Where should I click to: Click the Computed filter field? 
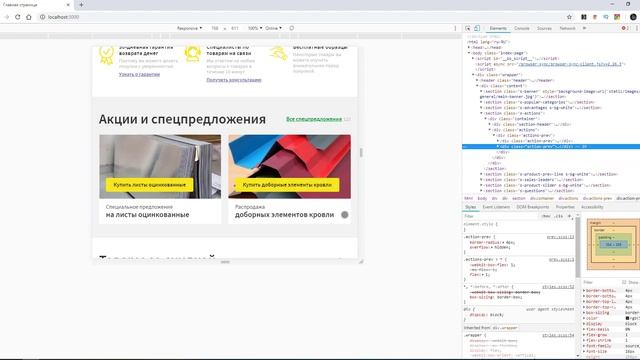pyautogui.click(x=600, y=282)
